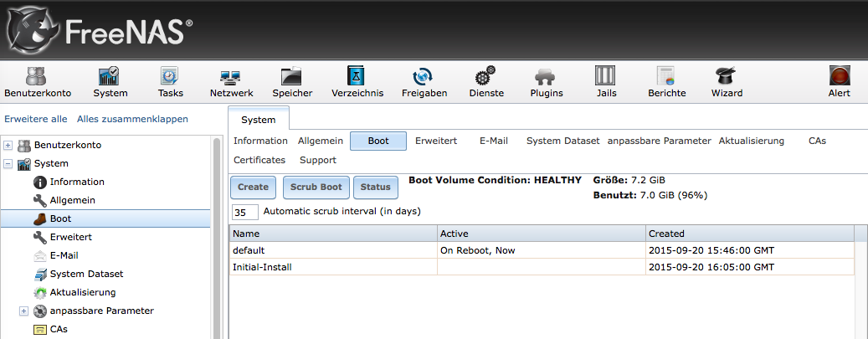
Task: Click the CAs certificate icon in the tree
Action: click(x=40, y=329)
